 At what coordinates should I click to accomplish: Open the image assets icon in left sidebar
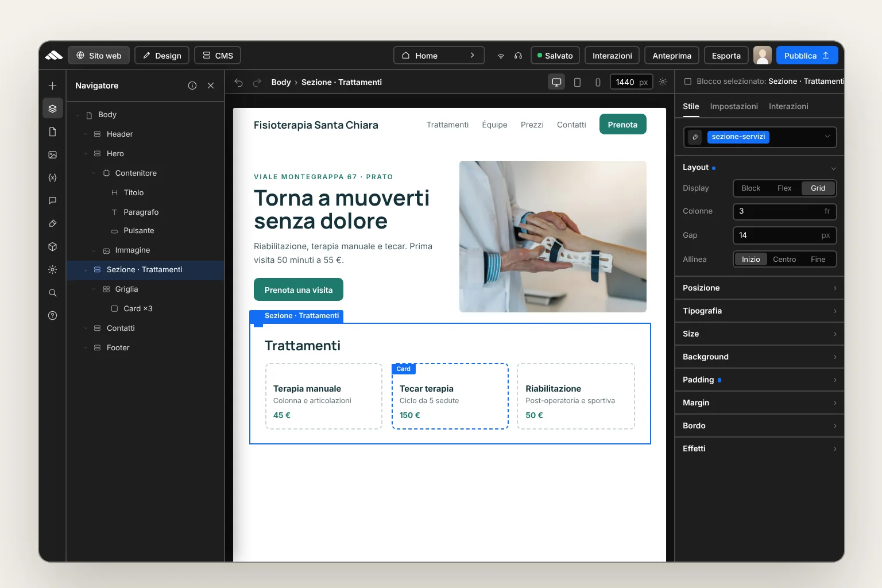tap(52, 154)
